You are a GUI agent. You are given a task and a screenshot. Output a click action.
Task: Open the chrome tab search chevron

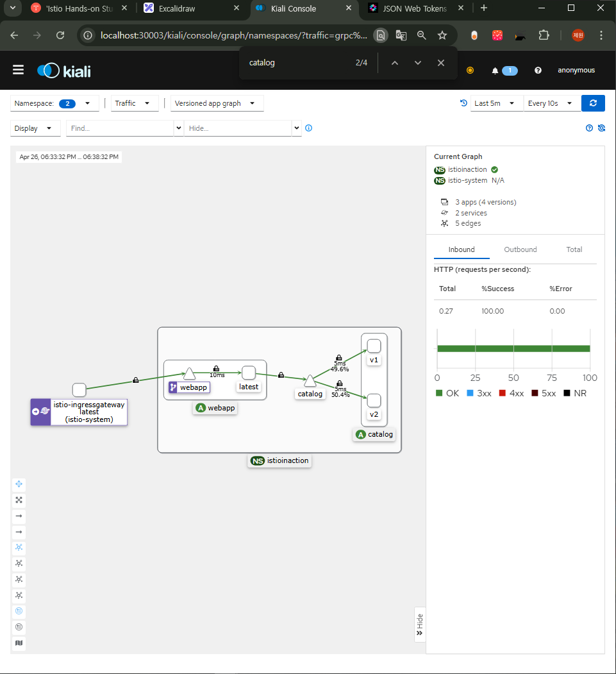point(13,8)
